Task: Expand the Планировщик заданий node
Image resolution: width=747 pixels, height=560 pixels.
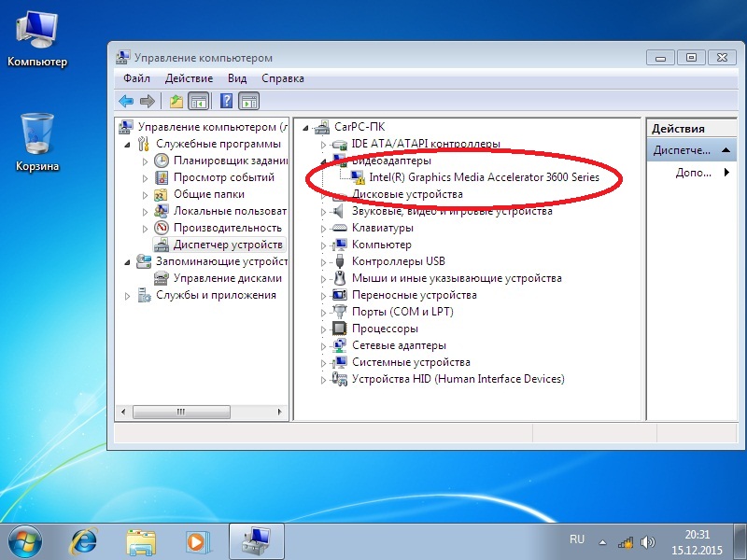Action: coord(146,161)
